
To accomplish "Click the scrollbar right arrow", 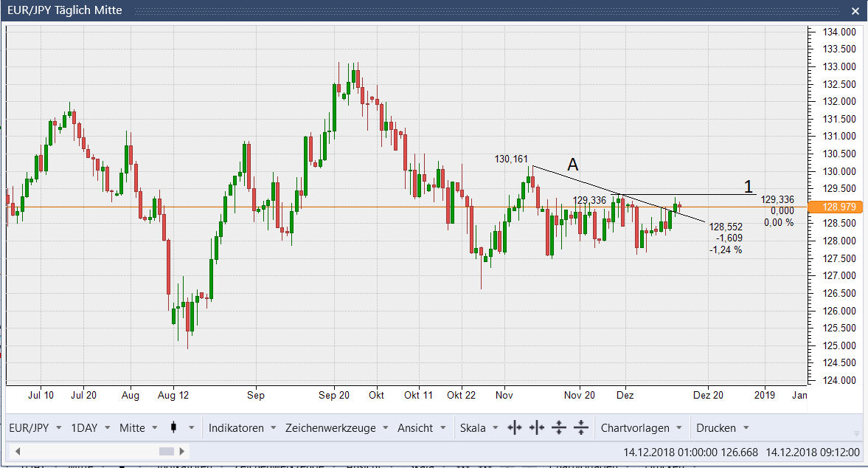I will (181, 451).
